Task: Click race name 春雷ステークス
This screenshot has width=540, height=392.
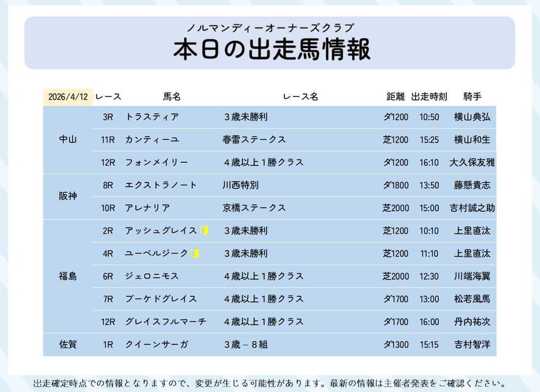Action: pyautogui.click(x=254, y=140)
